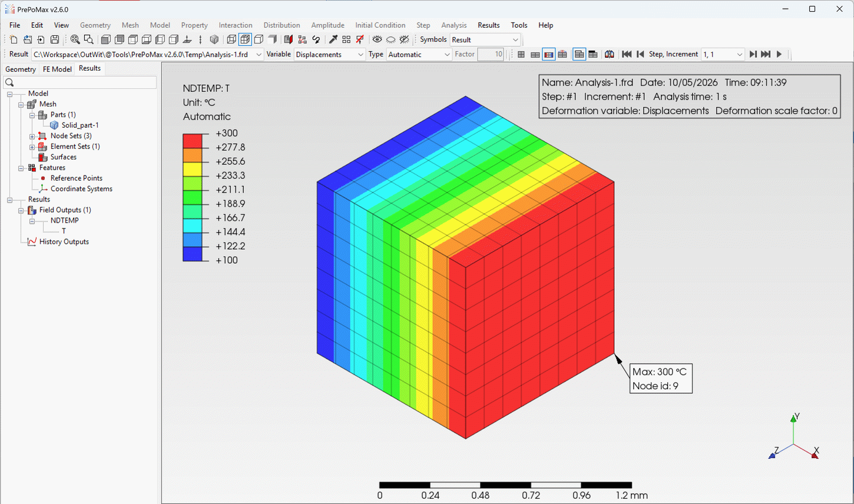Toggle color contours deformed view

click(x=548, y=54)
